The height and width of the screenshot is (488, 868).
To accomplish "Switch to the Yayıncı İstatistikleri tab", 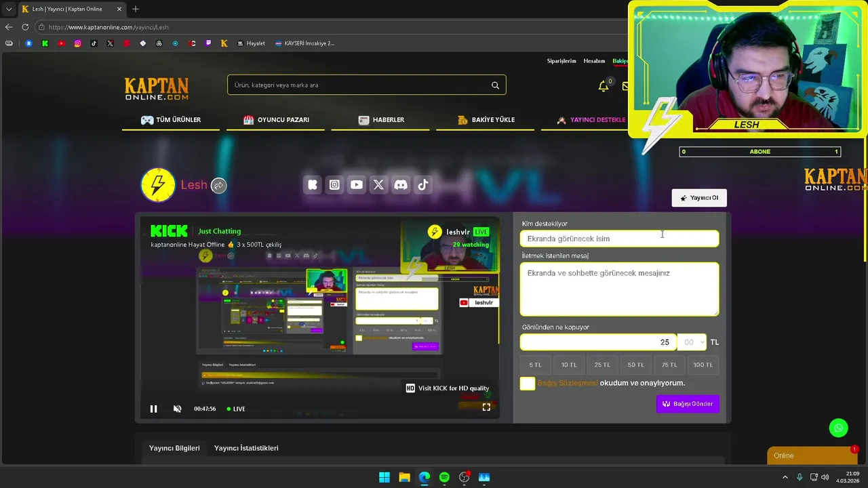I will click(246, 448).
